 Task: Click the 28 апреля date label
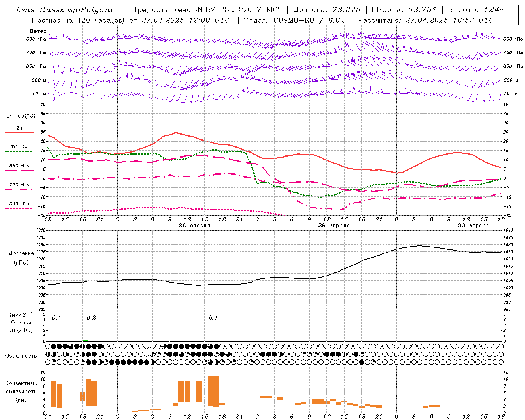click(x=194, y=226)
